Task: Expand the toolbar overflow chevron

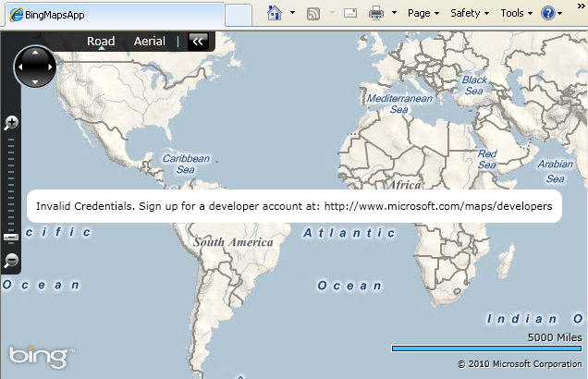Action: coord(581,6)
